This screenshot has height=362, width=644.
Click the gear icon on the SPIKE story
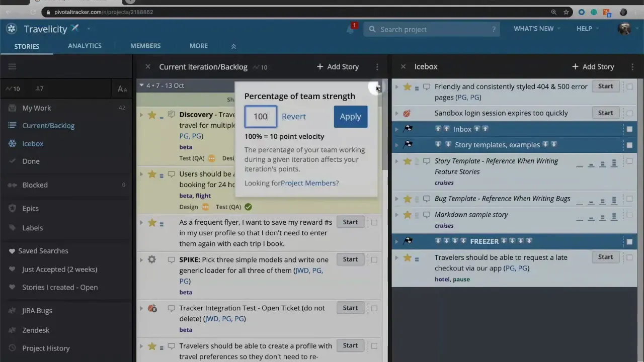(x=152, y=259)
